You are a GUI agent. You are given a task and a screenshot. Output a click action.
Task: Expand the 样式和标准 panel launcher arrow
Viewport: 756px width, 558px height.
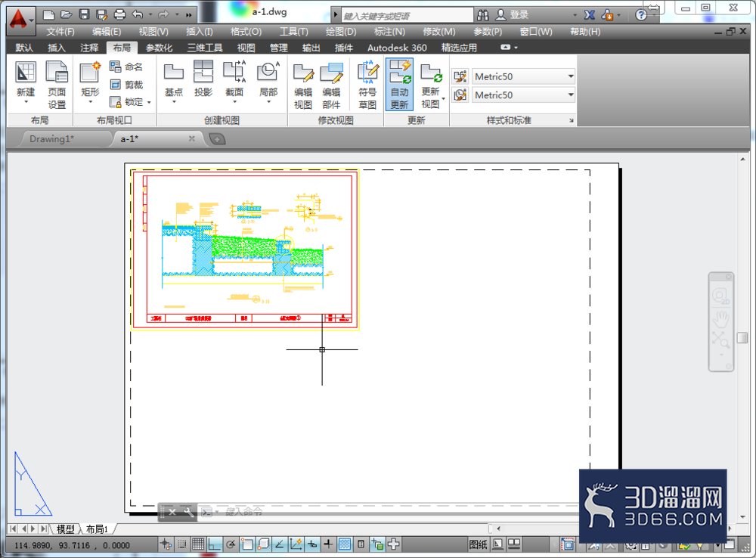(x=572, y=120)
